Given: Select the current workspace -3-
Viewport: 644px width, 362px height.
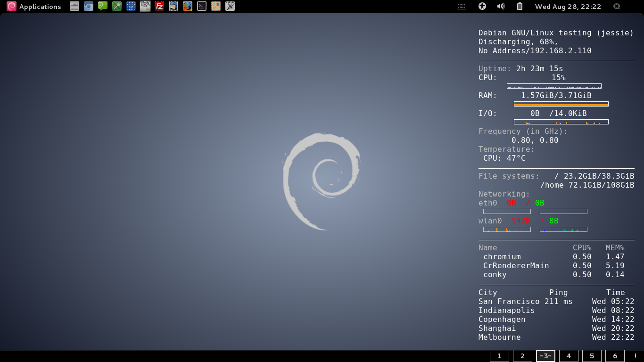Looking at the screenshot, I should pyautogui.click(x=545, y=356).
